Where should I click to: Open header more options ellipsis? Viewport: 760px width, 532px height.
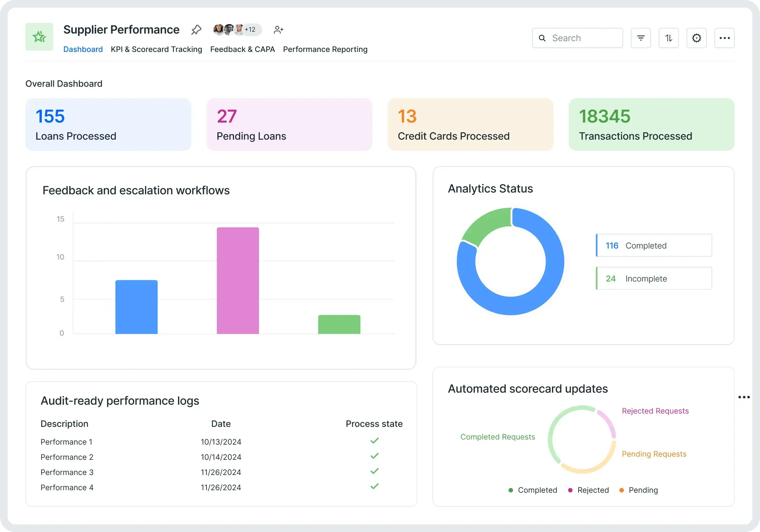(724, 38)
